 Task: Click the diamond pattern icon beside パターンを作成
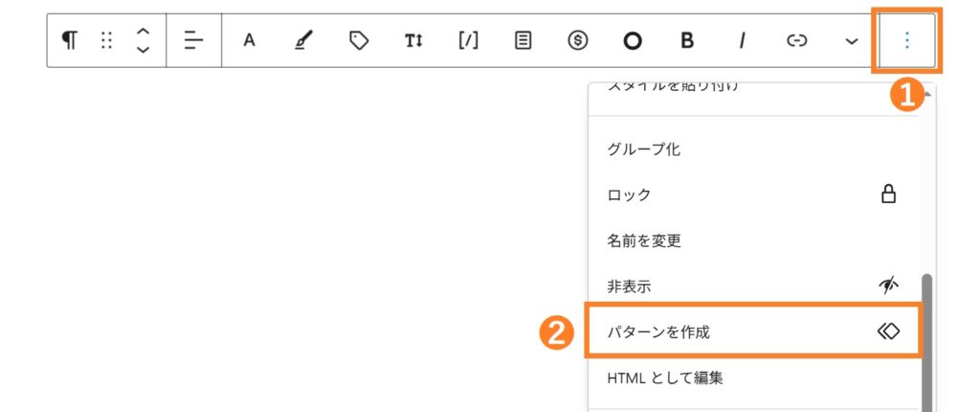tap(888, 332)
